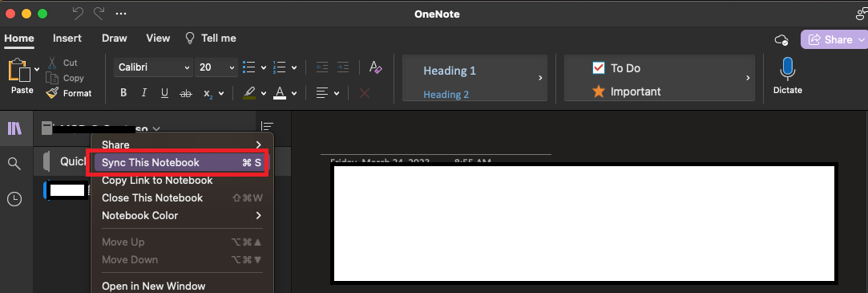Toggle strikethrough formatting

click(x=186, y=93)
